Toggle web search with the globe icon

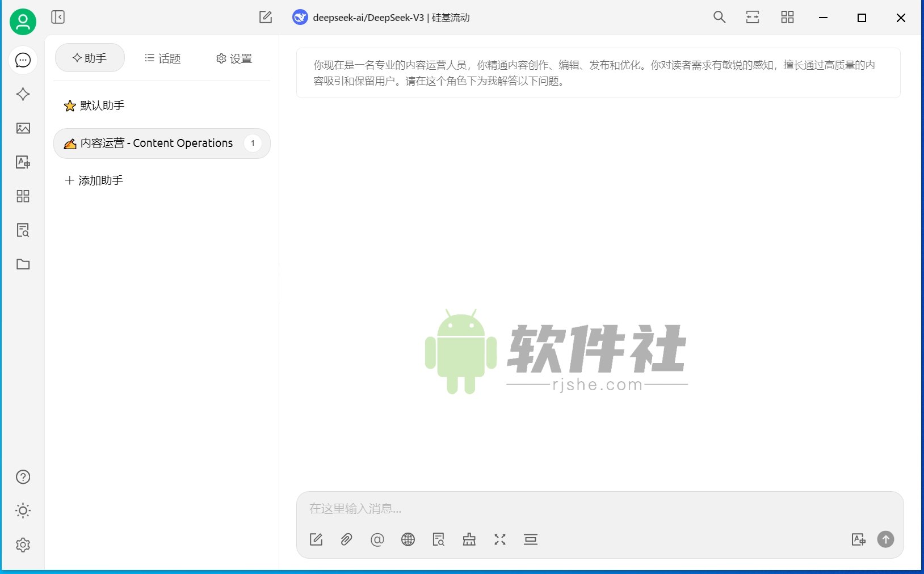click(x=409, y=539)
